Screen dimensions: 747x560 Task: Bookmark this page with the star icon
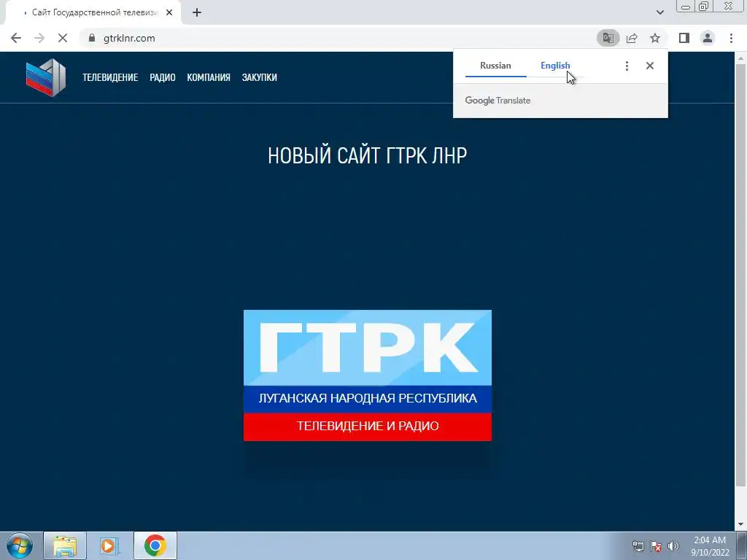click(655, 38)
